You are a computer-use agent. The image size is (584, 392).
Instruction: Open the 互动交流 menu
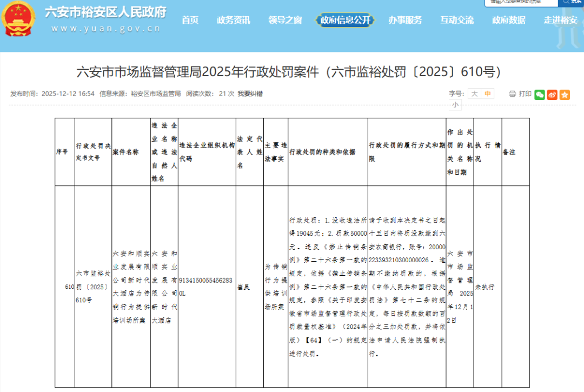pyautogui.click(x=456, y=19)
